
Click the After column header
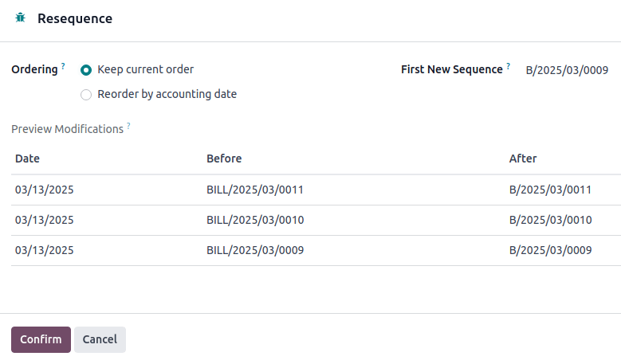coord(523,159)
